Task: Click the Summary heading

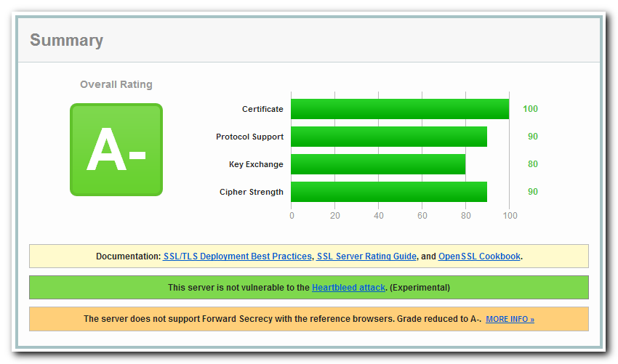Action: click(67, 40)
